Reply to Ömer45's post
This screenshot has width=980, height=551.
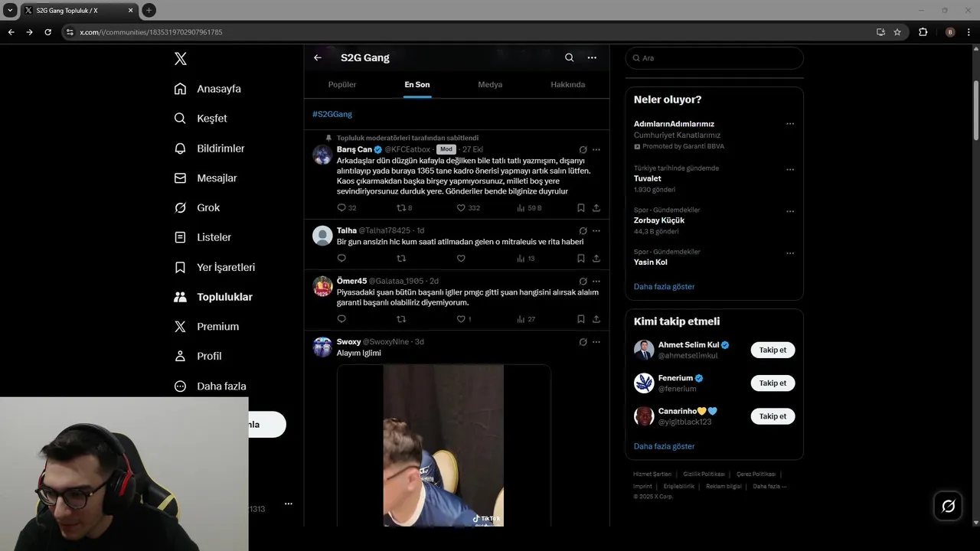(341, 319)
